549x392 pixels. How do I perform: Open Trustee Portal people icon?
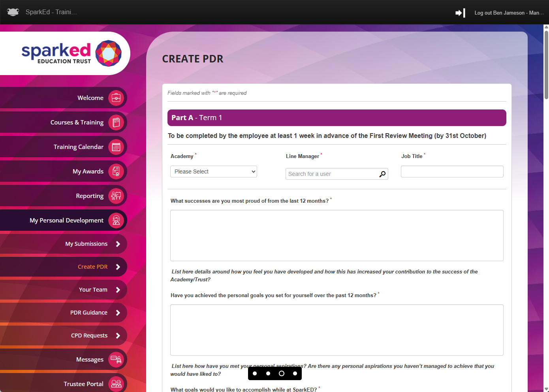pos(116,384)
